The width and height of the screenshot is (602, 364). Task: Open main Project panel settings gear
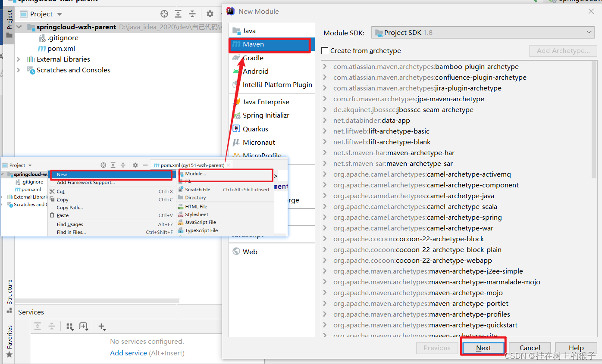[210, 14]
